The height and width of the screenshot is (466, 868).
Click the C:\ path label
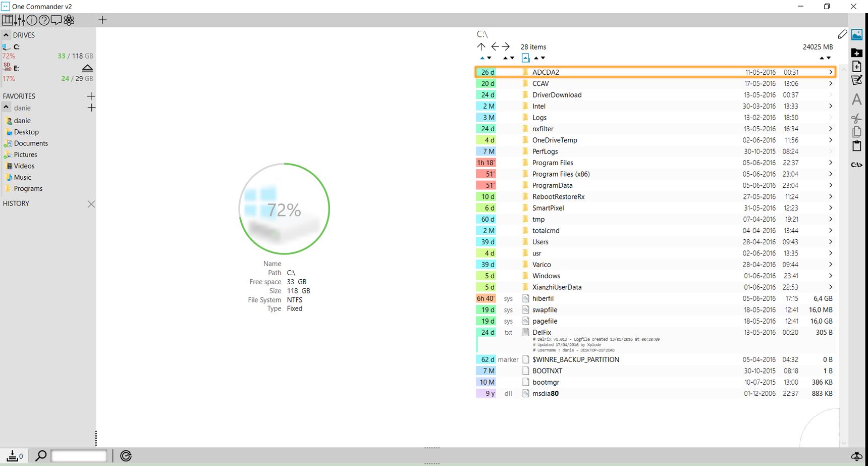tap(482, 34)
